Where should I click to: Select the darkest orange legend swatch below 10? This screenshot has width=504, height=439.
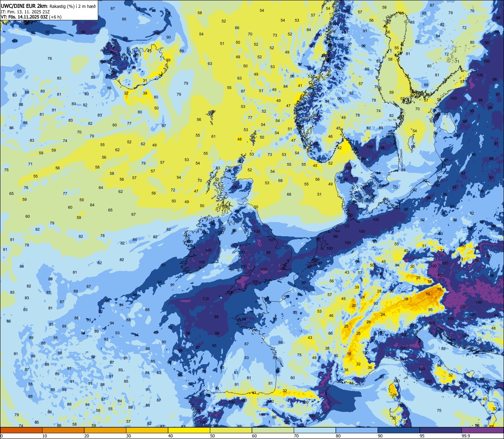tap(21, 430)
